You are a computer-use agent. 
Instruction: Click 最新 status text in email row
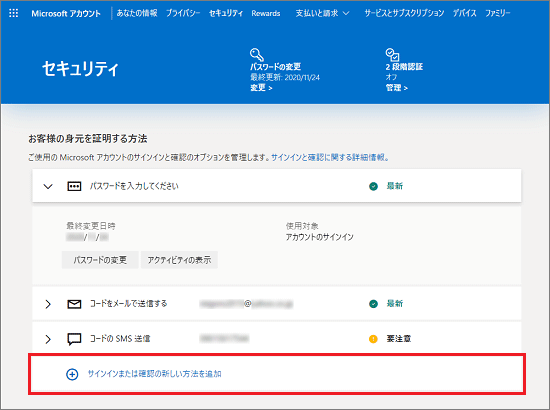point(395,304)
